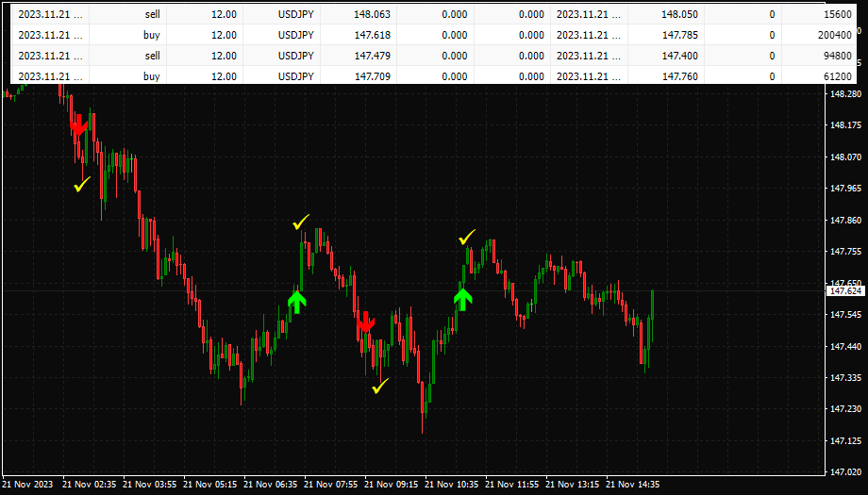Click the '21 Nov 06:35' time label
Image resolution: width=868 pixels, height=495 pixels.
coord(270,485)
